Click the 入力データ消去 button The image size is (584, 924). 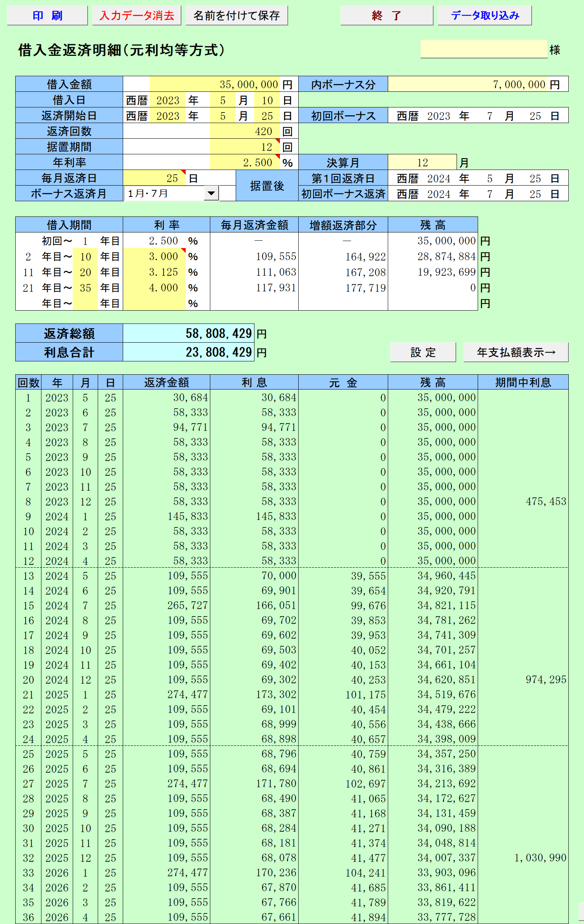point(136,16)
